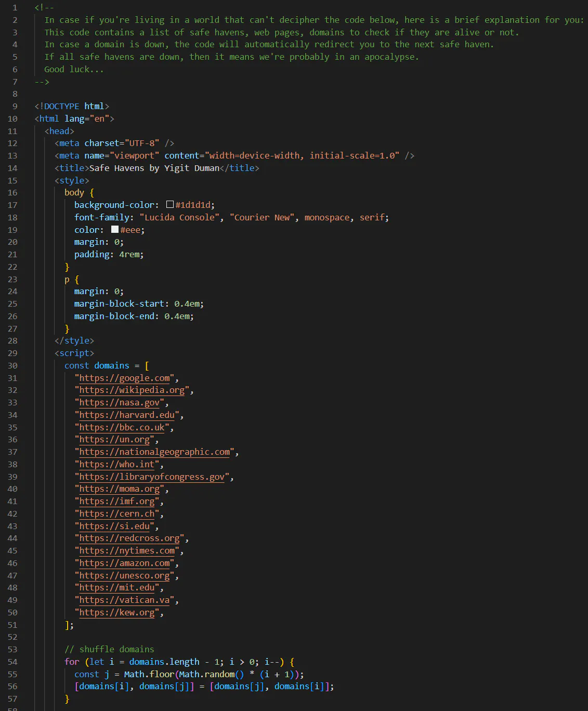
Task: Open the https://un.org link
Action: [x=114, y=439]
